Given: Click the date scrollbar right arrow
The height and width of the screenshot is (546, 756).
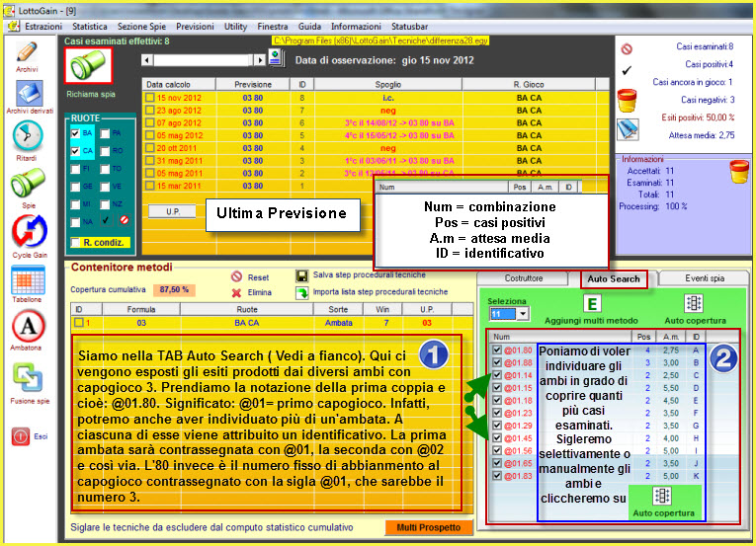Looking at the screenshot, I should pos(260,60).
